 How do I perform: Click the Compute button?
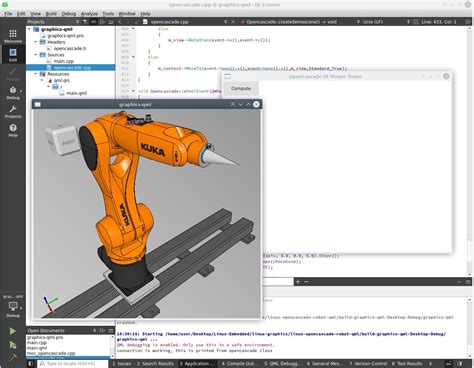pos(241,89)
